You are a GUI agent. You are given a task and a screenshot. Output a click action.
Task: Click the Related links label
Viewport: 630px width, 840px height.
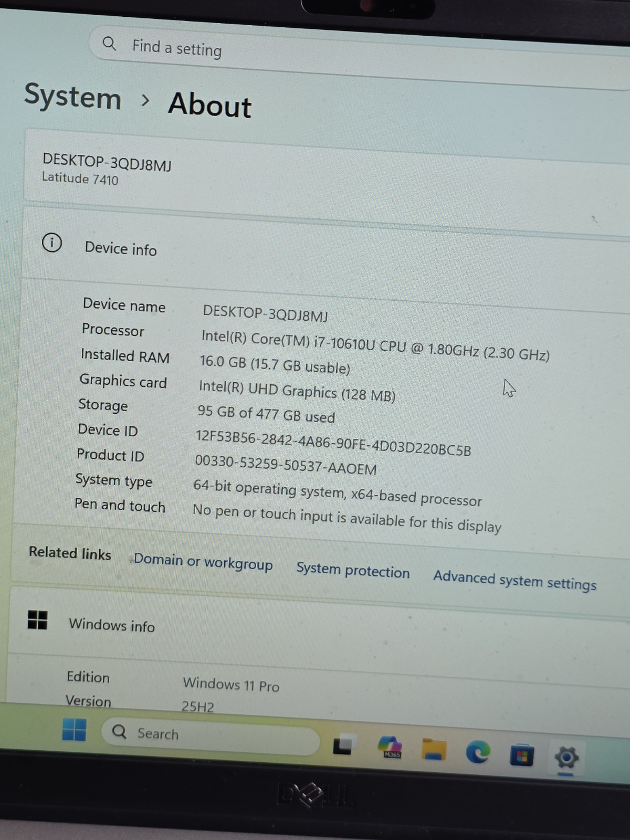coord(70,553)
